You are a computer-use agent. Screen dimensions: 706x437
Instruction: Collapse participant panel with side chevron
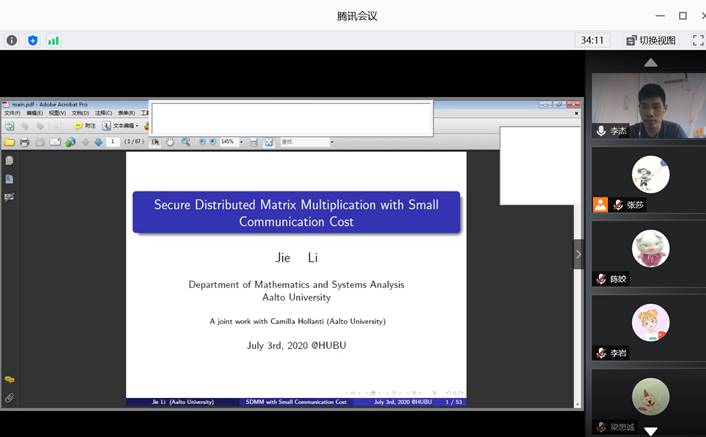[x=578, y=255]
